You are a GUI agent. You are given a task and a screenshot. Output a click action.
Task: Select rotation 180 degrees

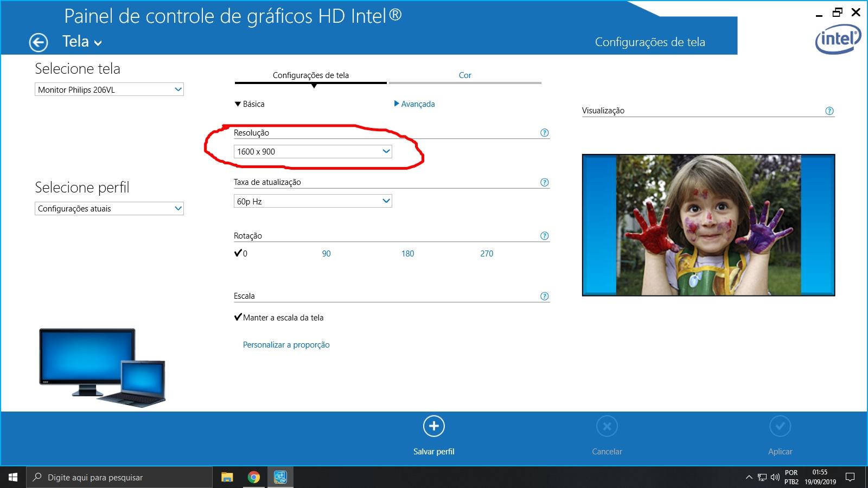[407, 253]
